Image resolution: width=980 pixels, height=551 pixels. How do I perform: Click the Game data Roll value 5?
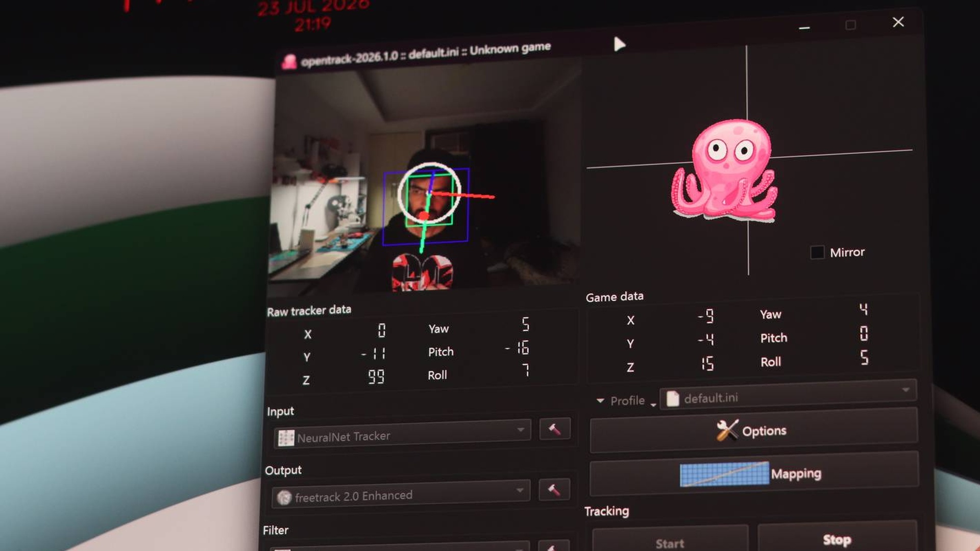(864, 358)
